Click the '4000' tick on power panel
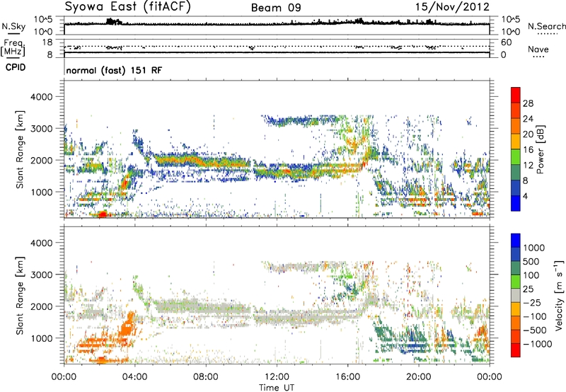This screenshot has width=566, height=392. click(x=42, y=97)
